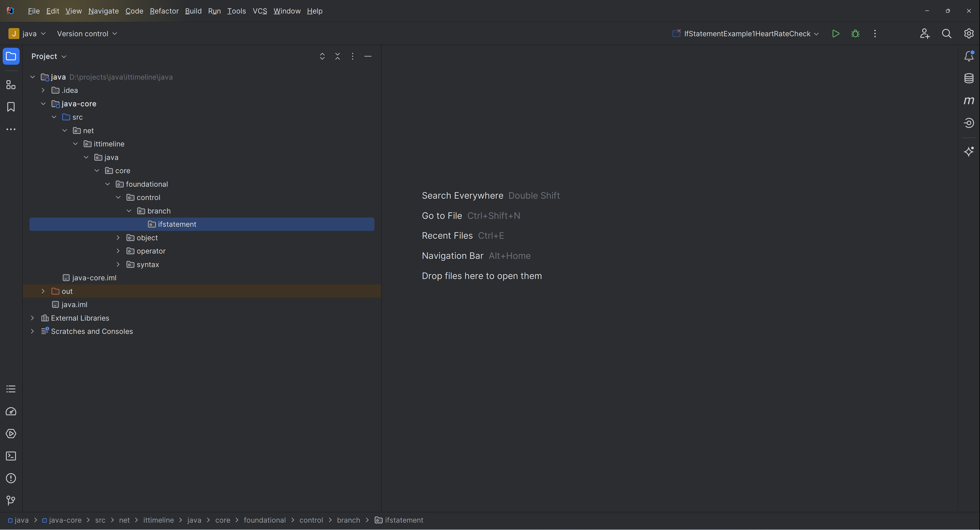Collapse the java-core module node
Screen dimensions: 980x530
point(43,104)
